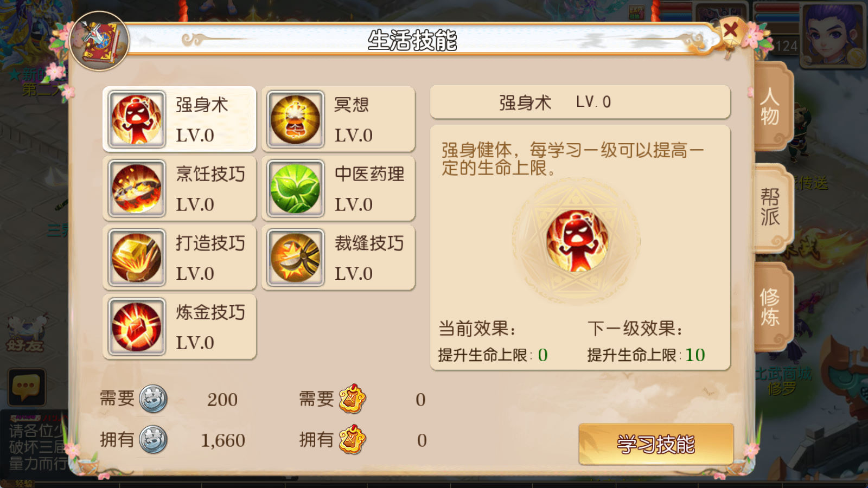Select the 裁缝技巧 tailoring skill icon
The height and width of the screenshot is (488, 868).
[x=296, y=258]
